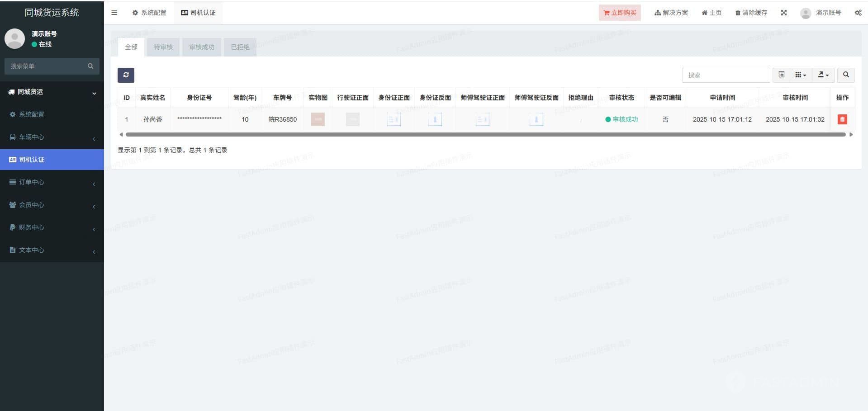Click the sidebar menu search magnifier

[90, 66]
